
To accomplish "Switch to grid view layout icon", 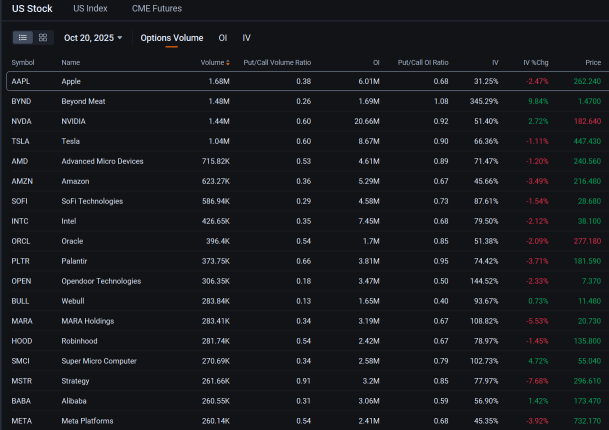I will (x=43, y=37).
